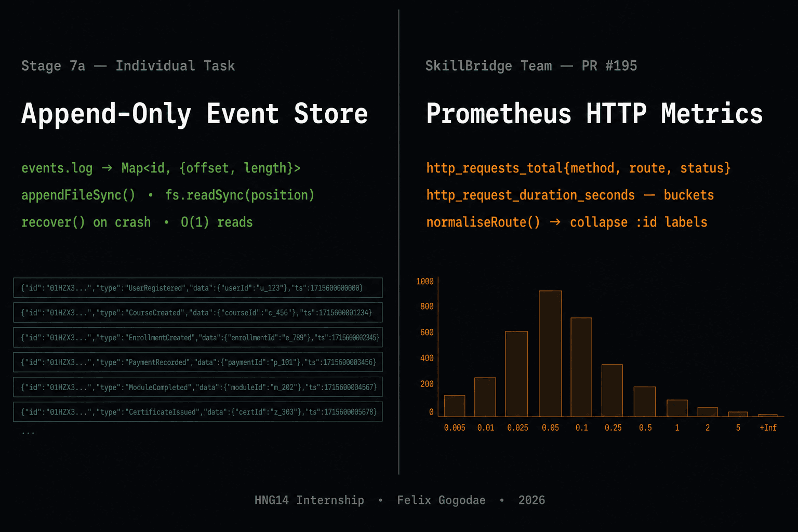Select the EnrollmentCreated event log row

click(x=198, y=338)
